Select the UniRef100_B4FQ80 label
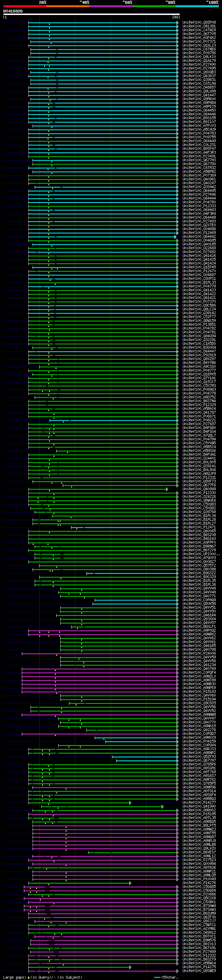This screenshot has height=980, width=222. click(x=199, y=428)
